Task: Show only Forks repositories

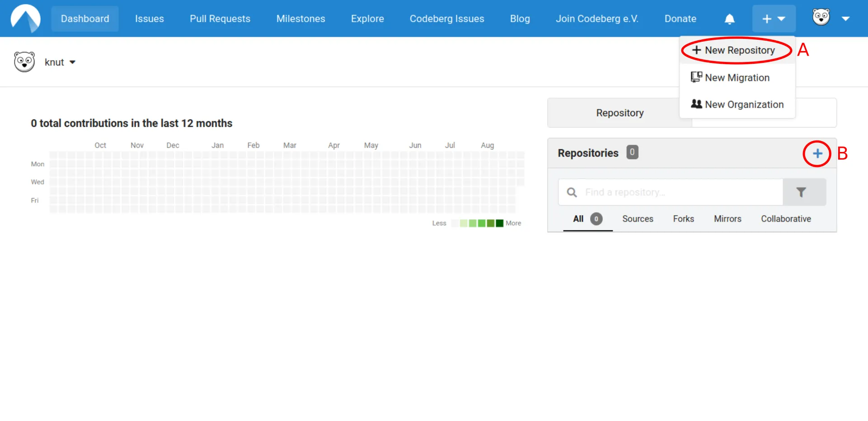Action: (x=683, y=219)
